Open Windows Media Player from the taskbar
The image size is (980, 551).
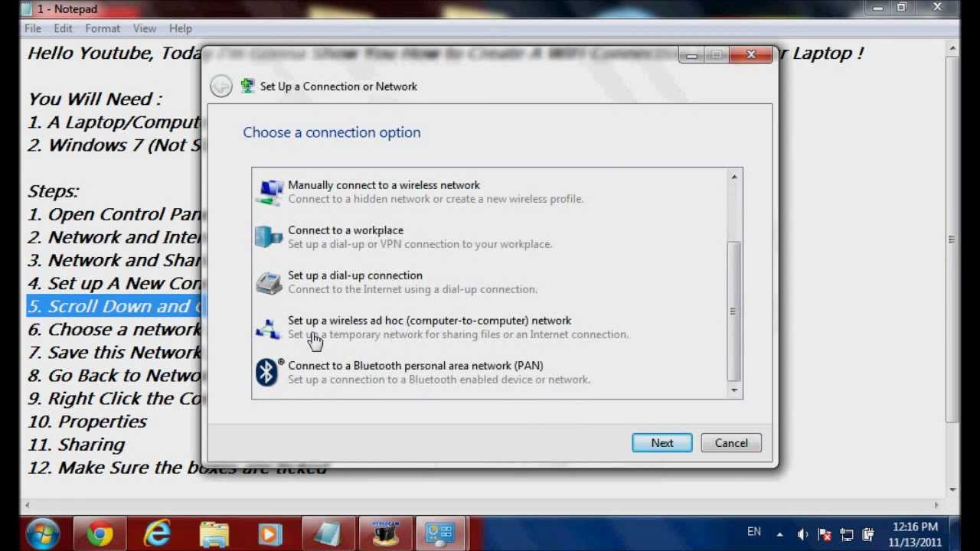point(270,533)
